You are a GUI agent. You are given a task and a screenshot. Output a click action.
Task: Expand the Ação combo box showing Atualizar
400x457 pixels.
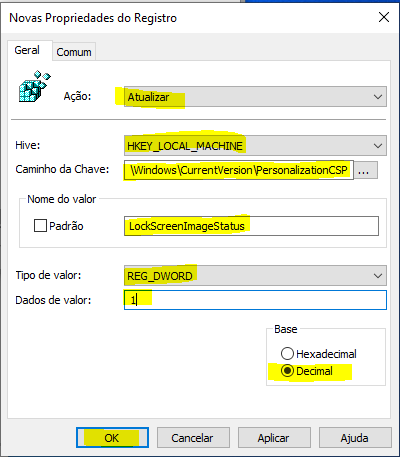(255, 97)
